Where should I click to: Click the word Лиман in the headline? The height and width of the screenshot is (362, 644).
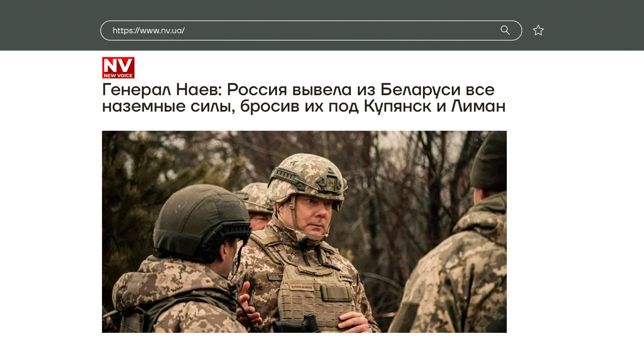[x=478, y=106]
